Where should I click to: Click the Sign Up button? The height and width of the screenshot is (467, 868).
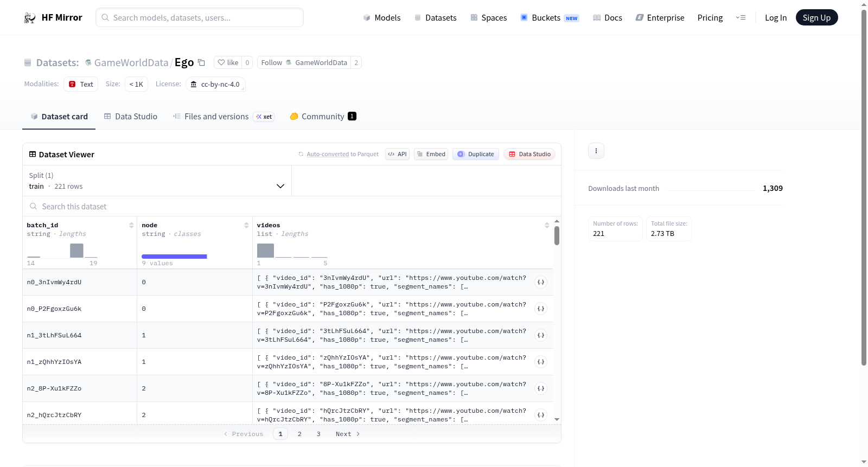coord(816,17)
